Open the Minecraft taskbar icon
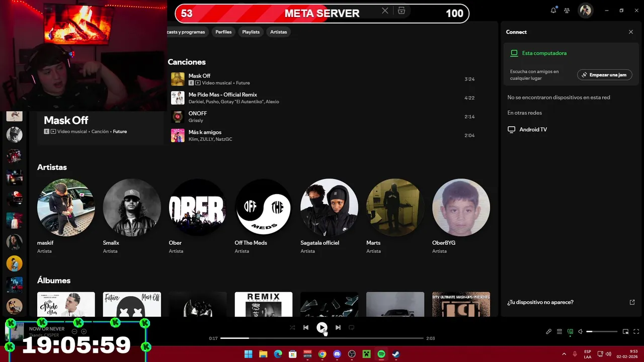 tap(367, 354)
